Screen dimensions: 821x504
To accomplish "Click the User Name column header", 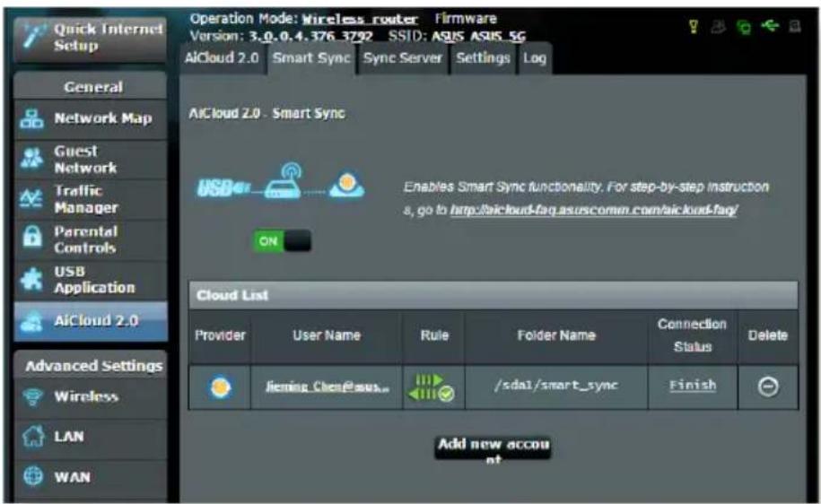I will (327, 335).
